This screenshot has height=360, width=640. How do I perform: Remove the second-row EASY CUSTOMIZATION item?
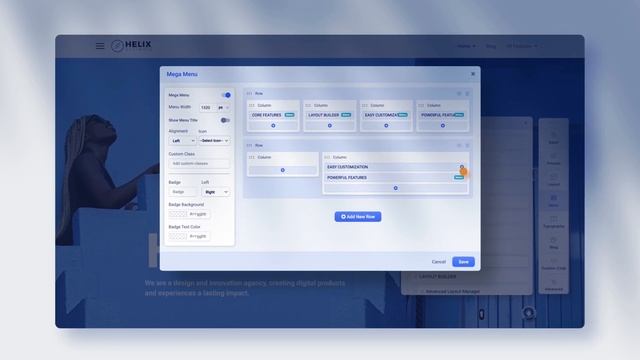pyautogui.click(x=462, y=167)
